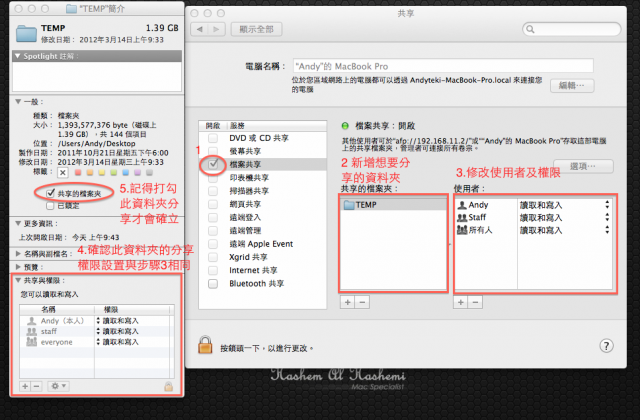Click blue label color swatch
Viewport: 640px width, 420px height.
[x=126, y=172]
